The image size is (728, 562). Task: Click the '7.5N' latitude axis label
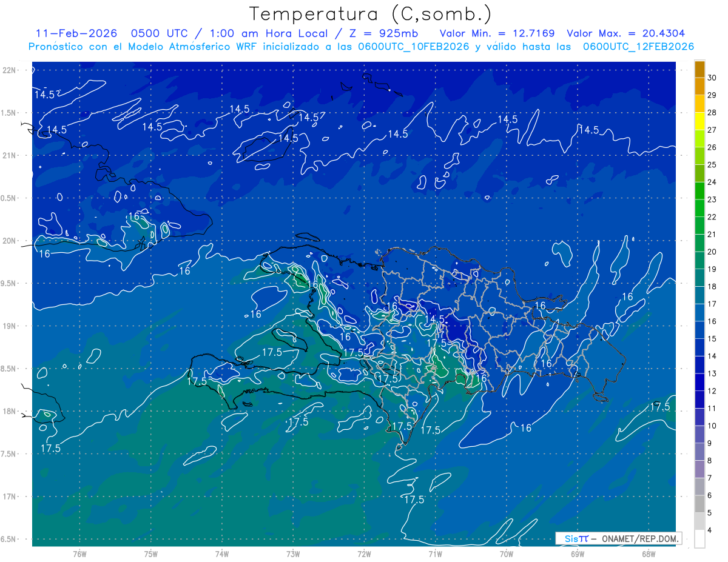coord(9,454)
